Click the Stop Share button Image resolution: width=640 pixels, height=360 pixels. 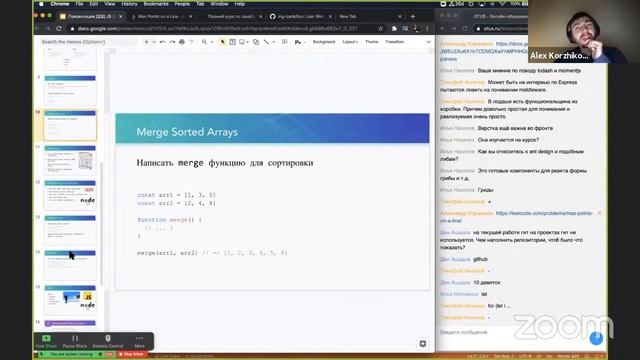(x=131, y=354)
